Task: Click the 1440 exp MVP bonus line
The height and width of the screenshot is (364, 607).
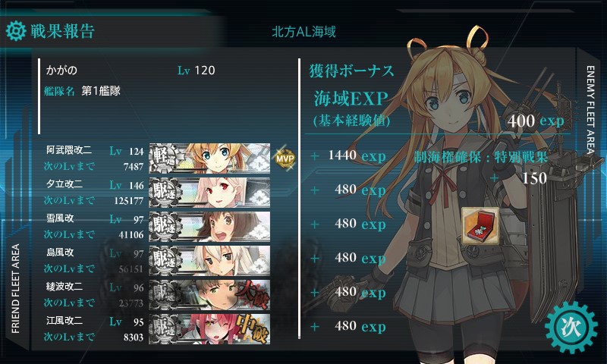Action: tap(357, 155)
